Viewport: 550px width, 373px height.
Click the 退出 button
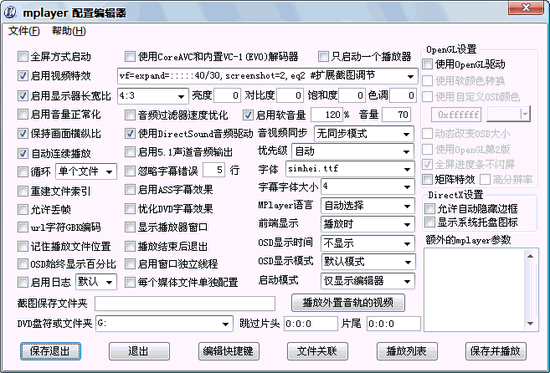point(139,351)
